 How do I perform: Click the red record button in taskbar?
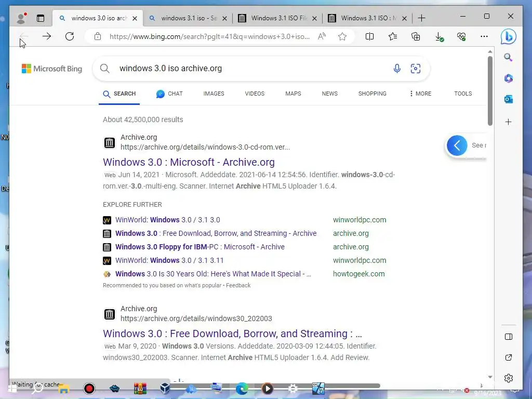tap(89, 389)
